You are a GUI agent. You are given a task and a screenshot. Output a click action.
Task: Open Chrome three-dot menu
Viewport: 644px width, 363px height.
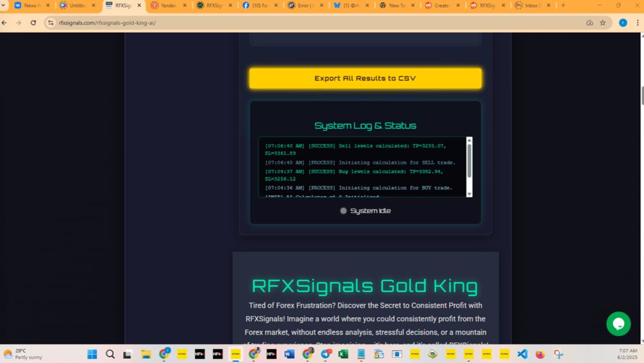[x=638, y=23]
